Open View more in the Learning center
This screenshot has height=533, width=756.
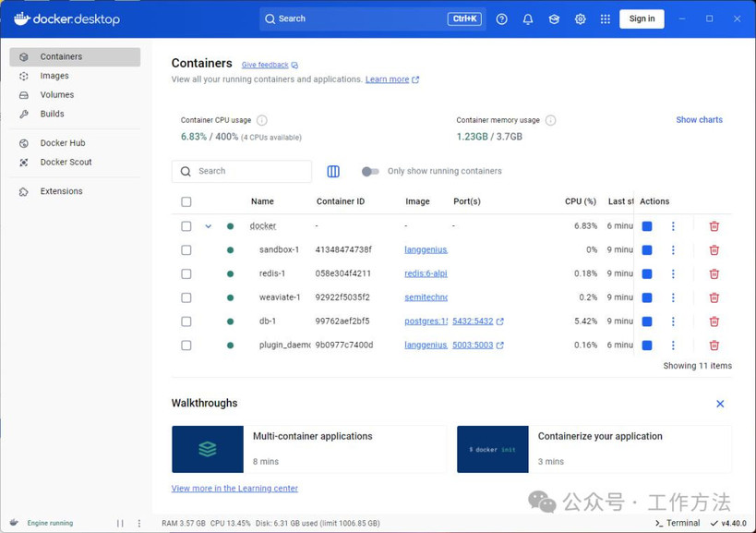[234, 489]
